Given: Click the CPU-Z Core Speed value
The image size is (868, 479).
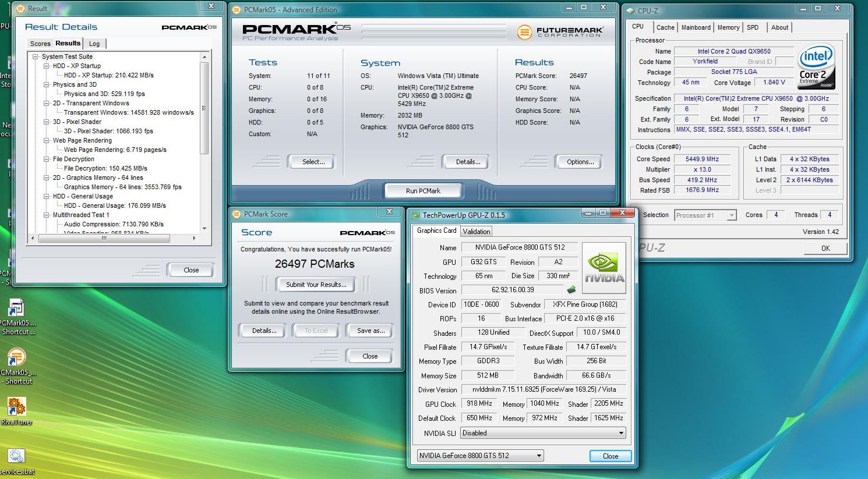Looking at the screenshot, I should [x=703, y=159].
